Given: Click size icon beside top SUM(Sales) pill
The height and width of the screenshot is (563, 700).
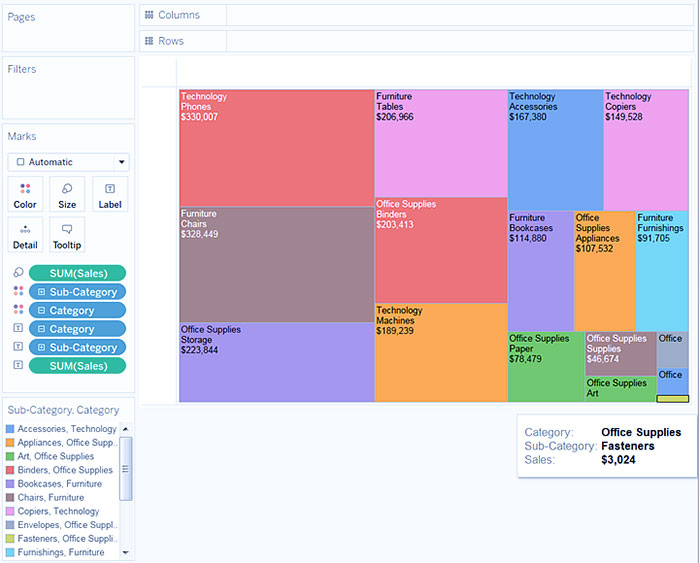Looking at the screenshot, I should point(18,272).
